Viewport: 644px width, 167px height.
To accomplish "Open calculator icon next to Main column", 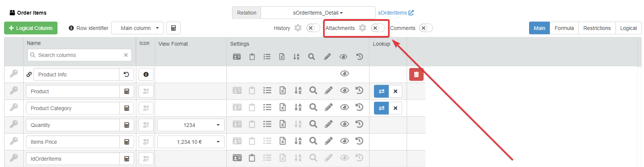I will click(x=173, y=28).
